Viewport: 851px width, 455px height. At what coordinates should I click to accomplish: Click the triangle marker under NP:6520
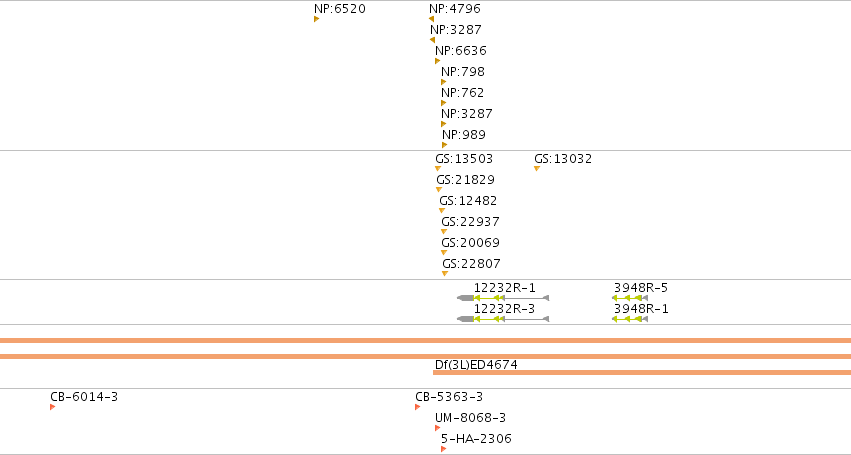pyautogui.click(x=316, y=19)
